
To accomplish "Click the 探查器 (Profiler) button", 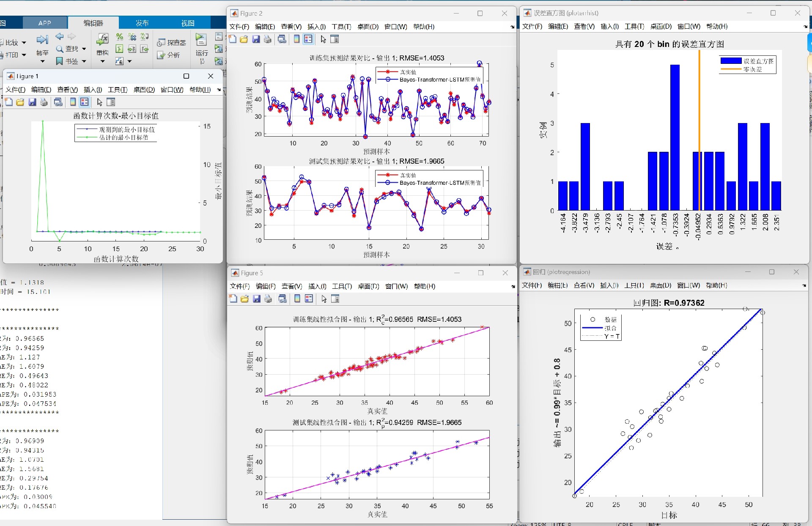I will [x=172, y=43].
